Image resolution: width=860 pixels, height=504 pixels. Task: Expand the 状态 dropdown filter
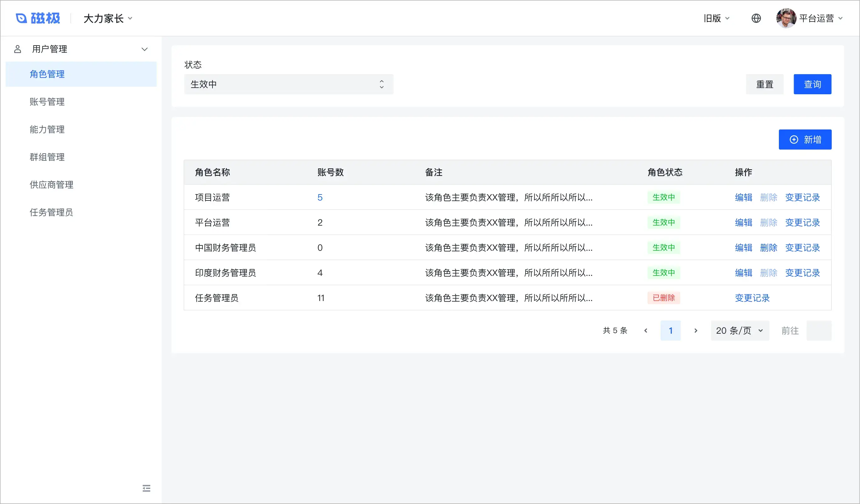[288, 84]
